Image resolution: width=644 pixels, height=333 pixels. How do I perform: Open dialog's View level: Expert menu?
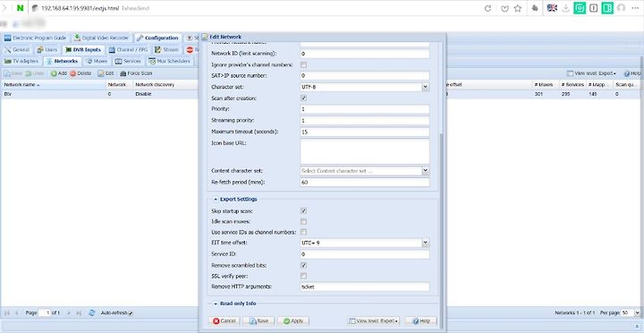373,321
